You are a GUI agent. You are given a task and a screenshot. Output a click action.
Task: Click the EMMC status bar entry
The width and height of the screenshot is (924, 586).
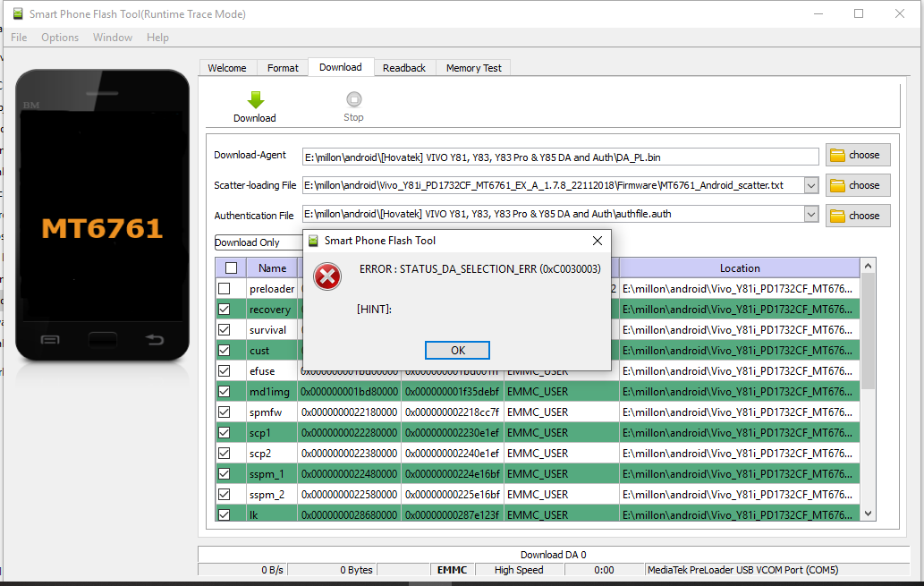[x=452, y=570]
